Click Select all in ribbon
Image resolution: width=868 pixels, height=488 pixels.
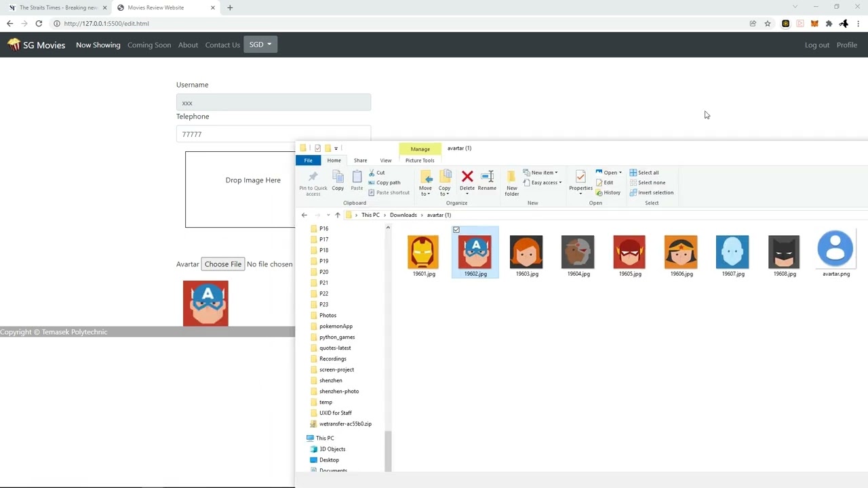coord(644,173)
